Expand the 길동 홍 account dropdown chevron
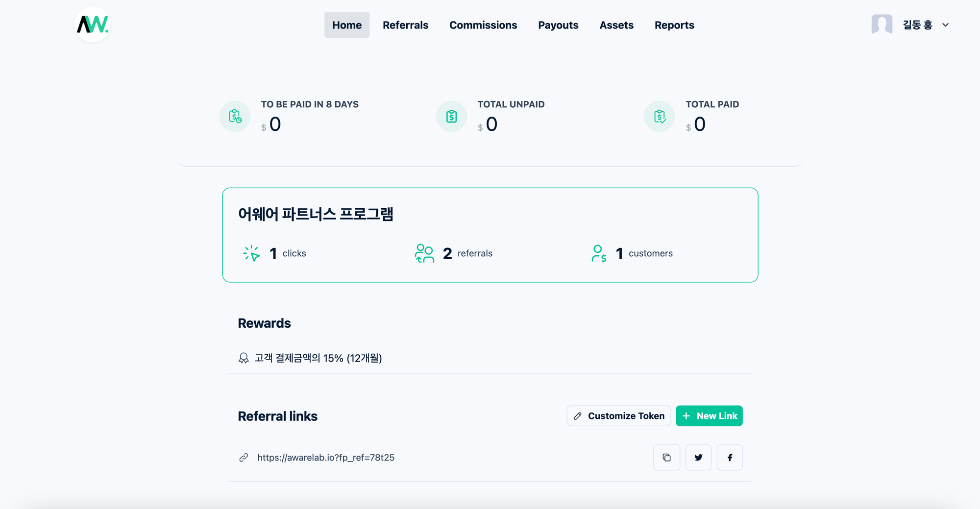This screenshot has width=980, height=509. 946,25
